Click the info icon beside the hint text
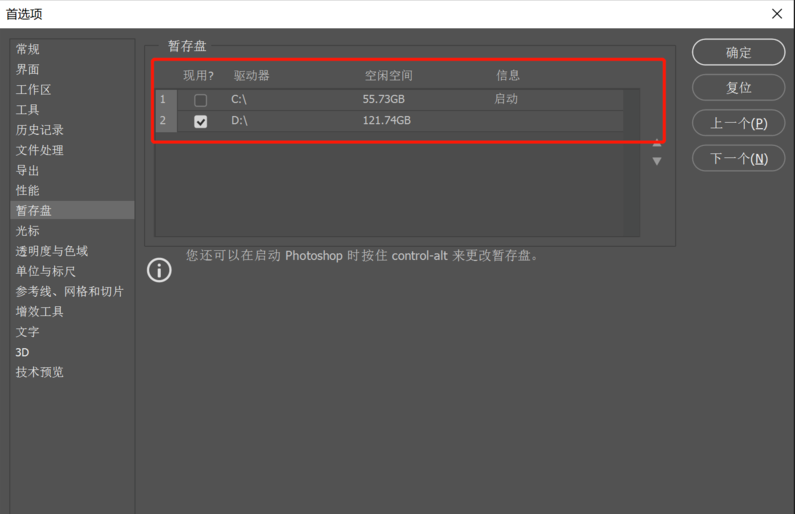 click(159, 270)
